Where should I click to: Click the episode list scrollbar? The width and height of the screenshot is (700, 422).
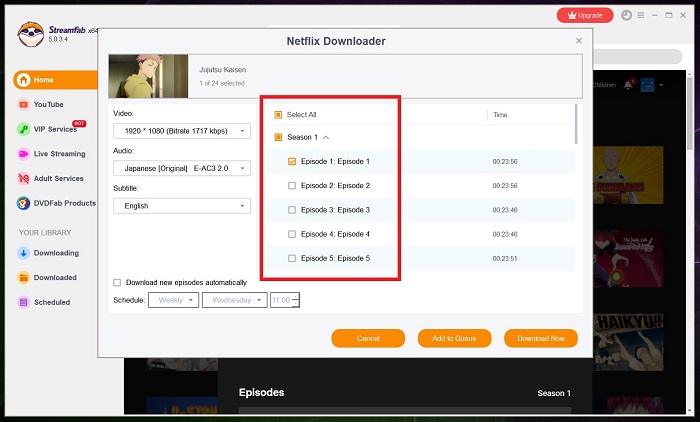click(x=576, y=124)
